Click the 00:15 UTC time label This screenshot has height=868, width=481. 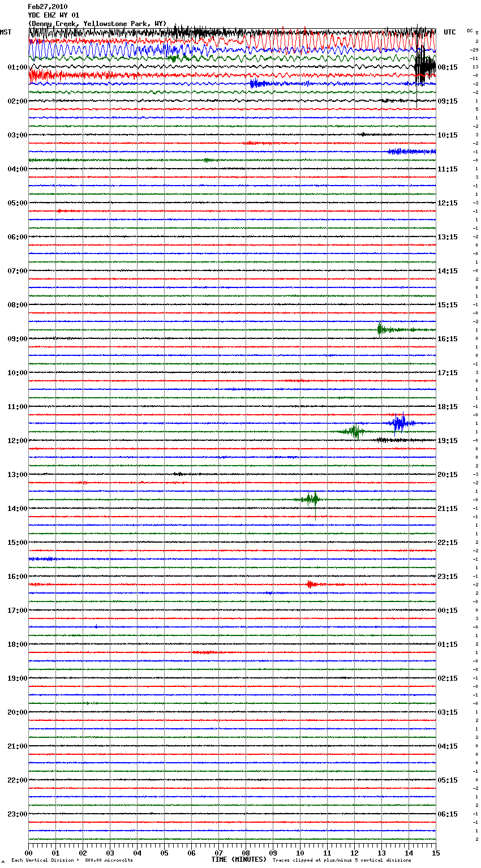(x=448, y=611)
